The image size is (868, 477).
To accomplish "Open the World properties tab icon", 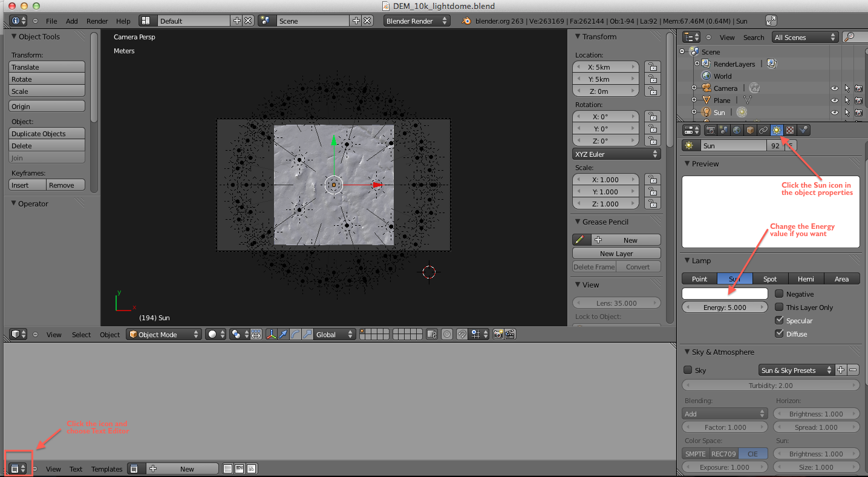I will 737,130.
